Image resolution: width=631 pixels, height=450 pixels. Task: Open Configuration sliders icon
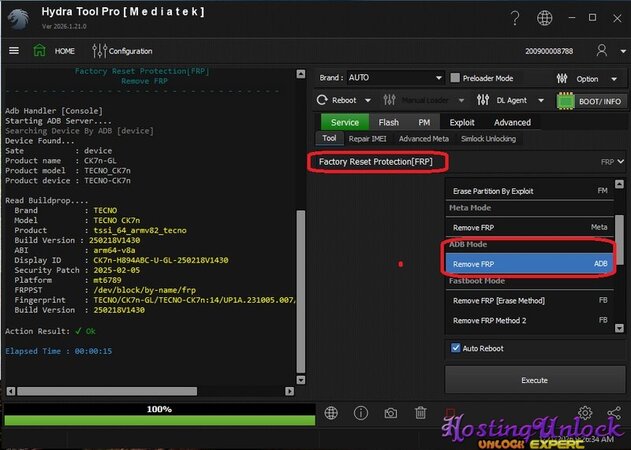[x=99, y=51]
